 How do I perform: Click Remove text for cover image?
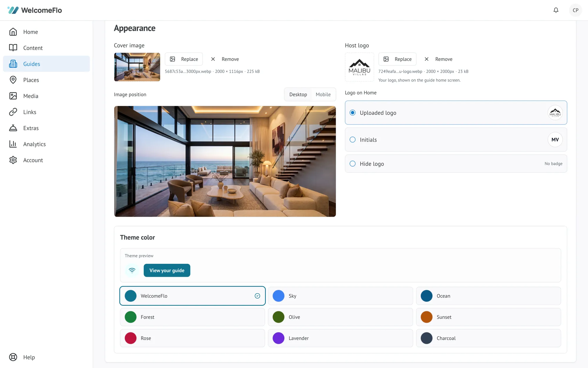click(x=230, y=59)
